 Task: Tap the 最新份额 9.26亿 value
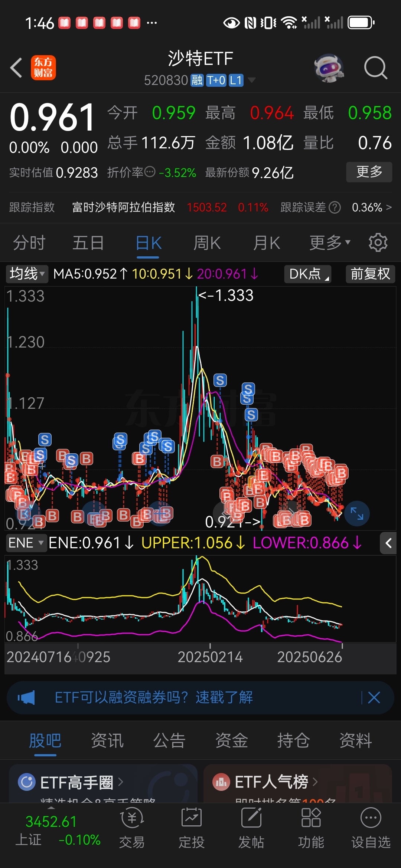pos(273,172)
